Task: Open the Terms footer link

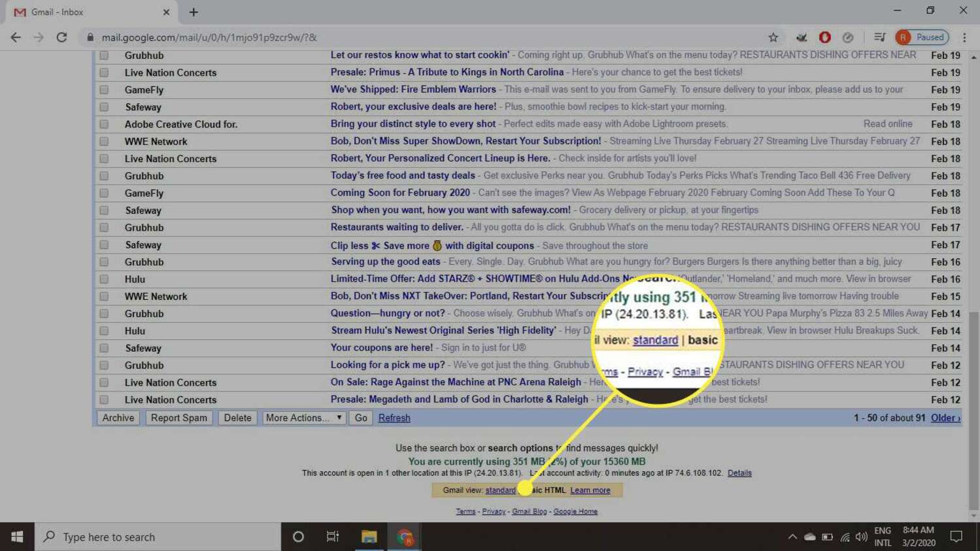Action: [x=465, y=511]
